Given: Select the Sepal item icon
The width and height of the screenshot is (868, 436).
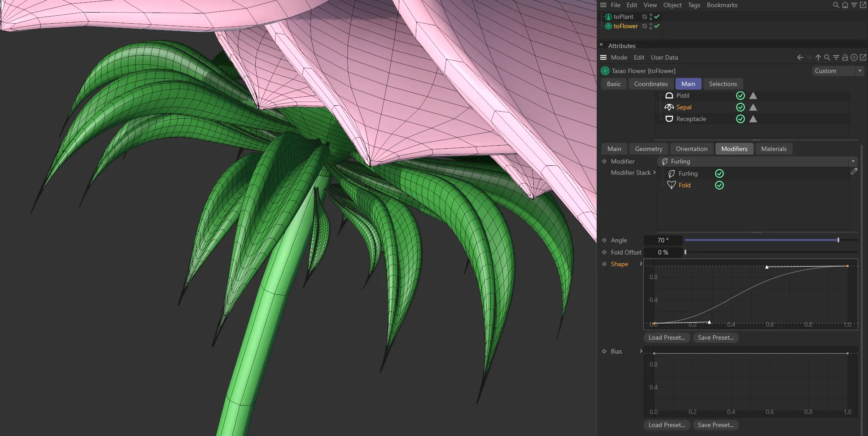Looking at the screenshot, I should (x=669, y=107).
